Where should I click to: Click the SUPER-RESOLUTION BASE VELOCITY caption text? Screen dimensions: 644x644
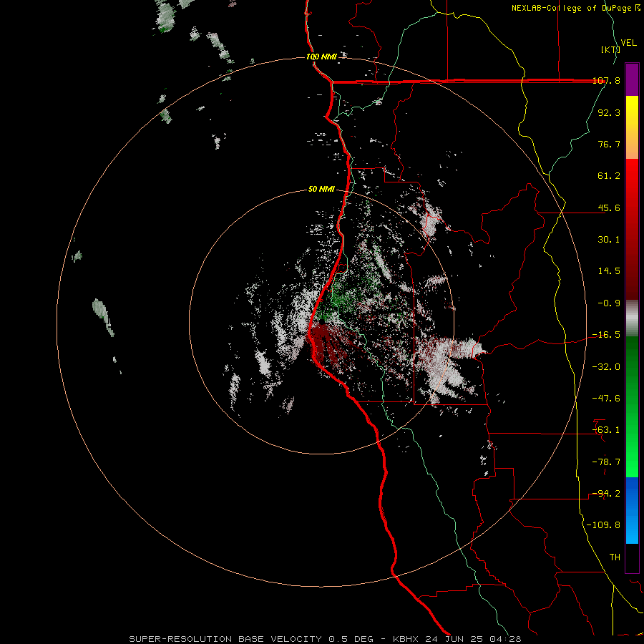225,639
